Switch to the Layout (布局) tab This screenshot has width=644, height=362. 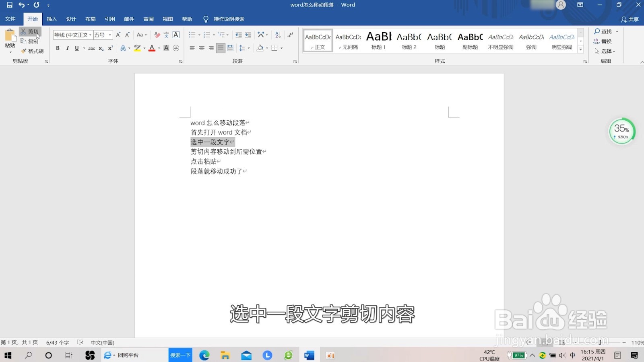[91, 19]
